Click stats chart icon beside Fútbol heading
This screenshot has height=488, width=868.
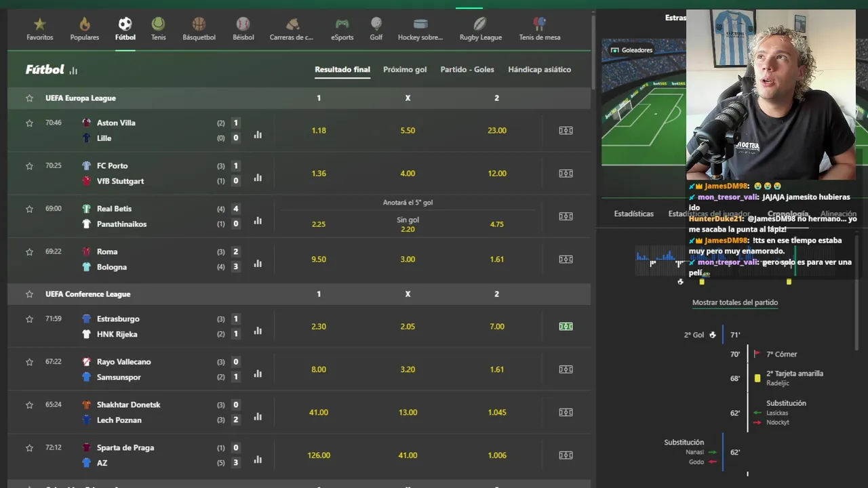(x=73, y=70)
